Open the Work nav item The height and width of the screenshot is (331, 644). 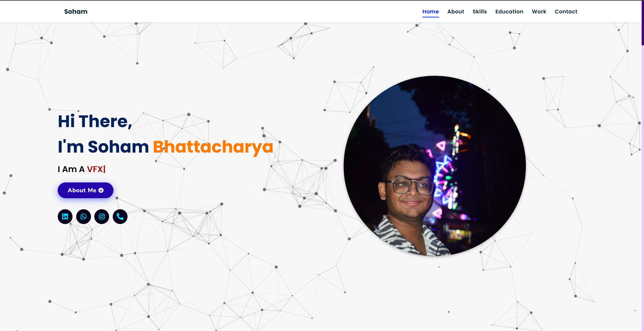pos(539,12)
